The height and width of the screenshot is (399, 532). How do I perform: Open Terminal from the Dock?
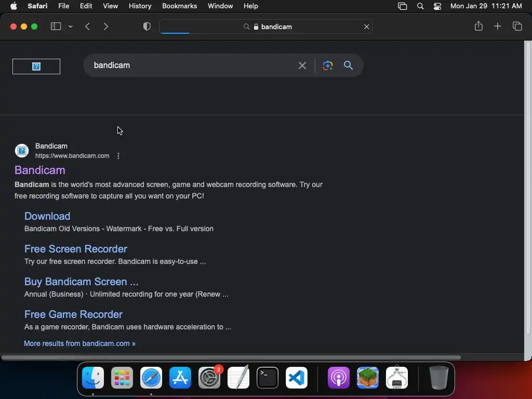tap(268, 378)
